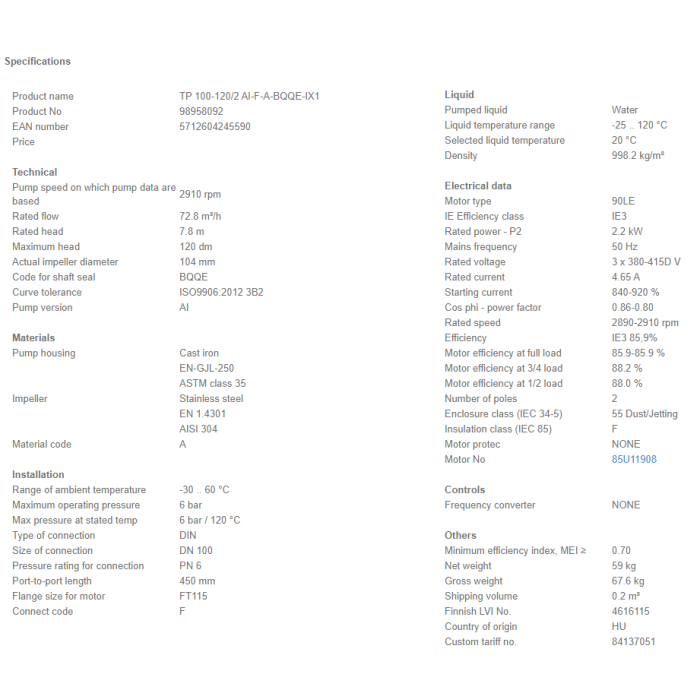Click the Custom tariff no. 84137051

pos(633,642)
